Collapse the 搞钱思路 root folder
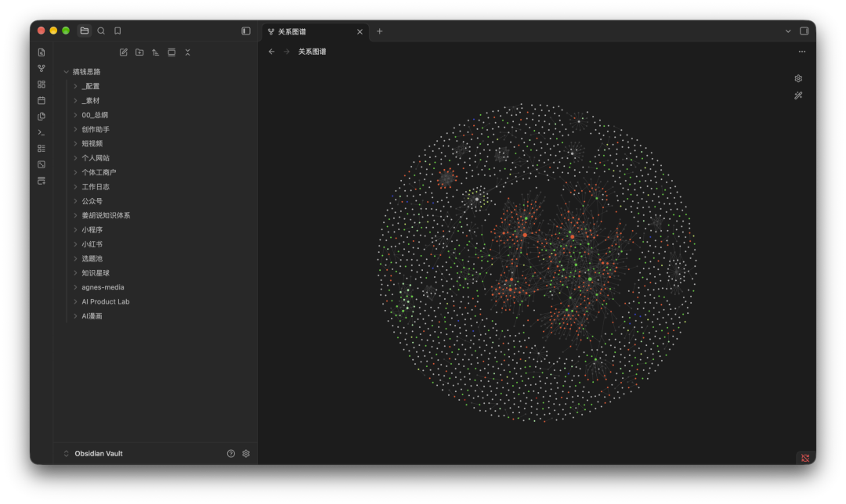The width and height of the screenshot is (846, 504). click(67, 72)
